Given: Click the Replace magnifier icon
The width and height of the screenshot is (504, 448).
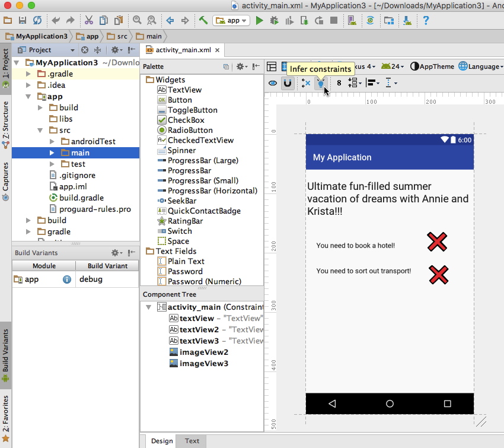Looking at the screenshot, I should click(x=151, y=20).
